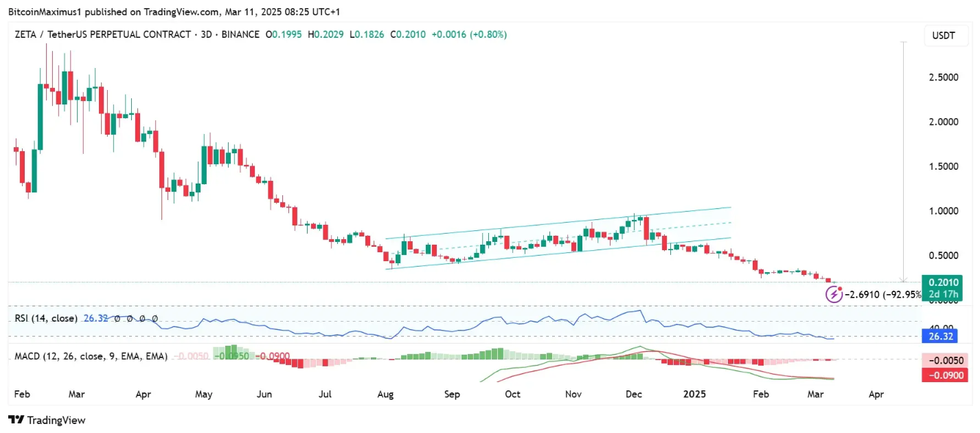Viewport: 980px width, 433px height.
Task: Click the -2.6910 (-92.95%) measurement label
Action: coord(882,293)
